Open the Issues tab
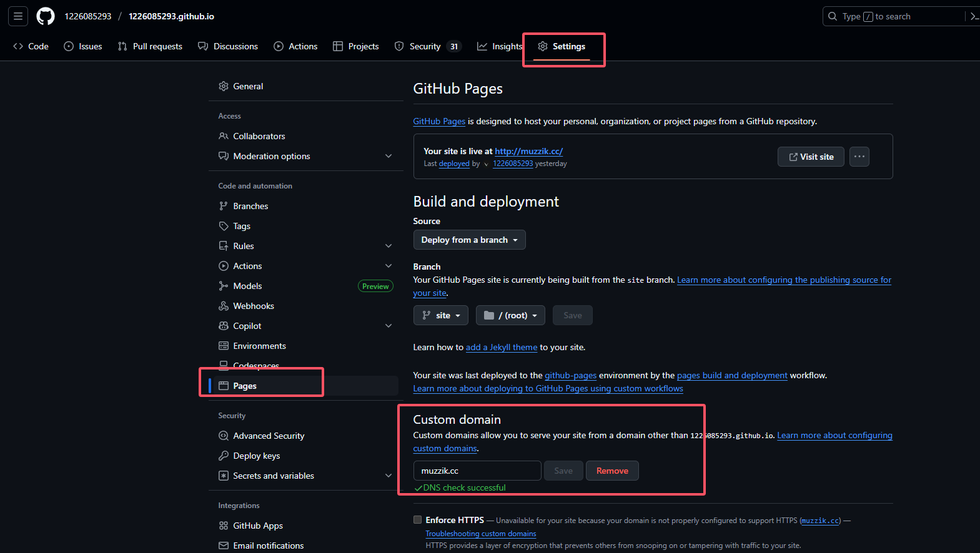 (x=83, y=46)
